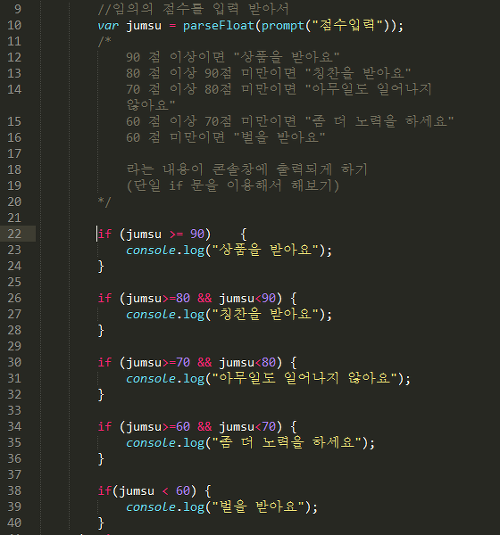The image size is (500, 535).
Task: Click the 'jumsu' variable name on line 10
Action: (x=144, y=26)
